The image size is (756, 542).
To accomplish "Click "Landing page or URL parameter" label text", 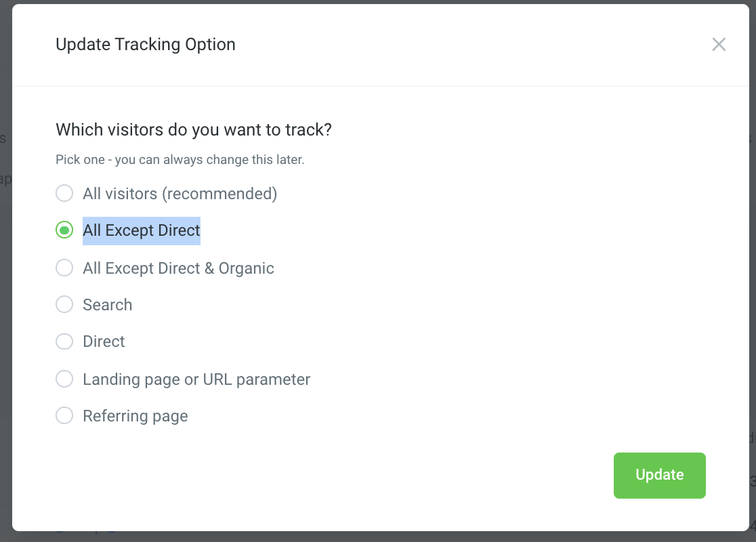I will coord(196,379).
